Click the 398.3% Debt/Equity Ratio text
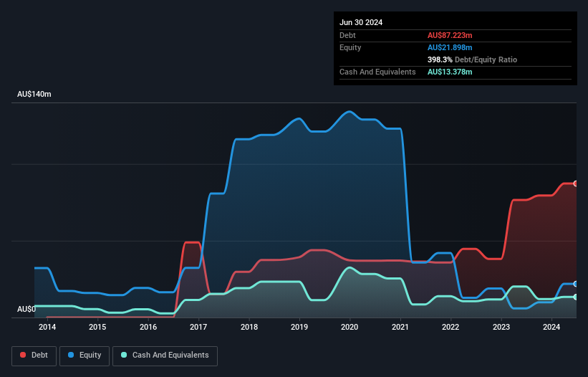Image resolution: width=588 pixels, height=377 pixels. point(472,59)
